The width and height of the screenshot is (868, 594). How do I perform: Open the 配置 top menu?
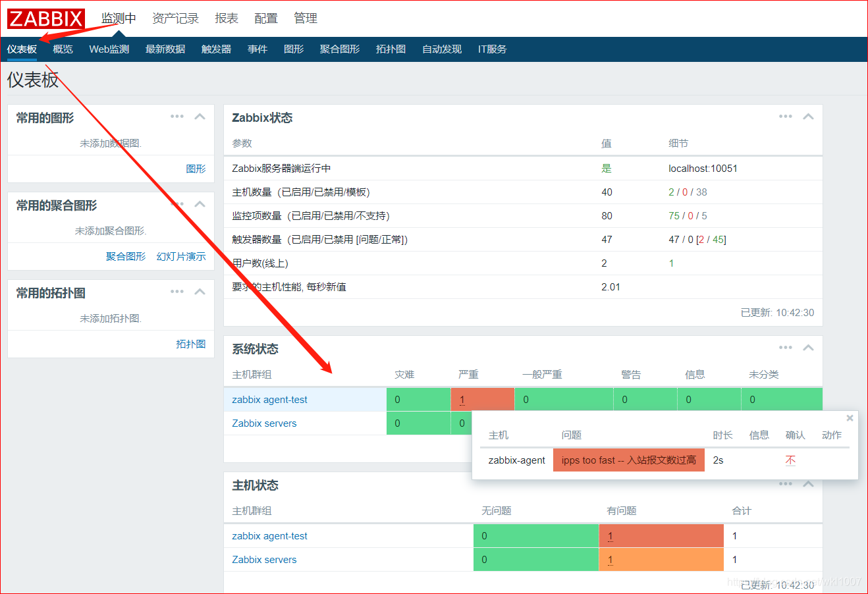click(x=266, y=18)
